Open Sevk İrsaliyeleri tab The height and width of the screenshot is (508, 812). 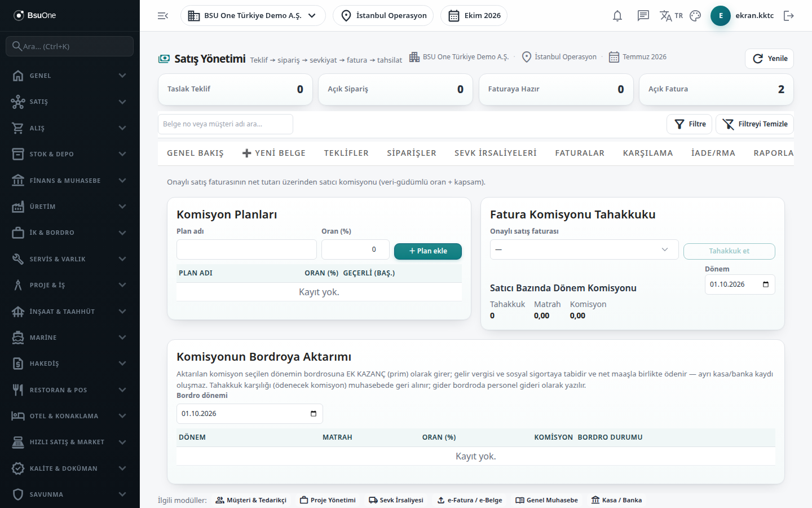(x=496, y=153)
